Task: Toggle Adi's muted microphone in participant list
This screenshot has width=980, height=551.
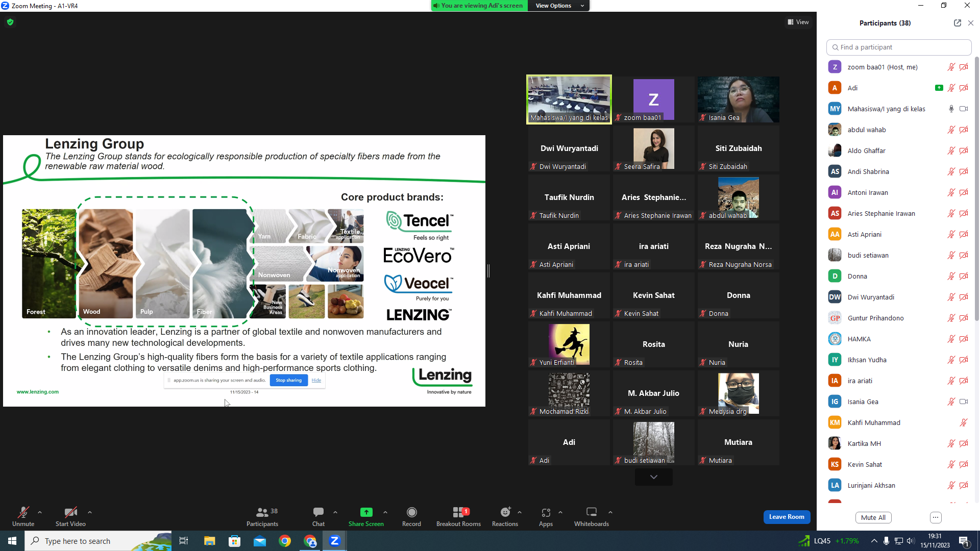Action: tap(951, 88)
